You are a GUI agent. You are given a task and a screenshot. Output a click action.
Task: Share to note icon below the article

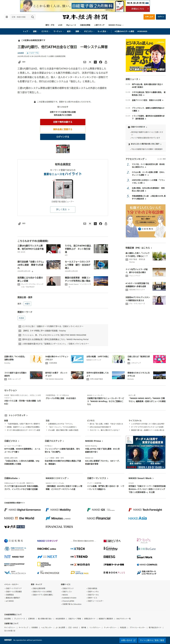coord(90,224)
